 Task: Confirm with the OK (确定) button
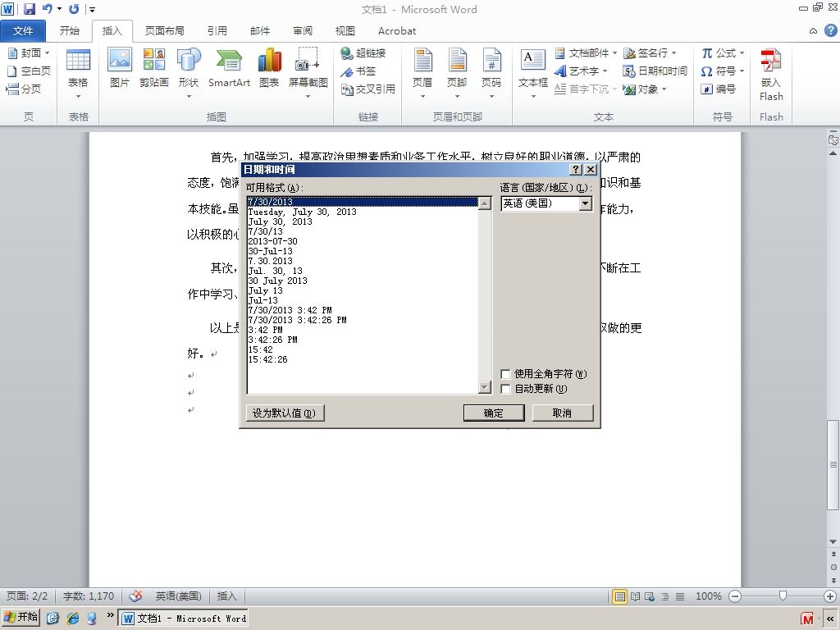tap(493, 413)
